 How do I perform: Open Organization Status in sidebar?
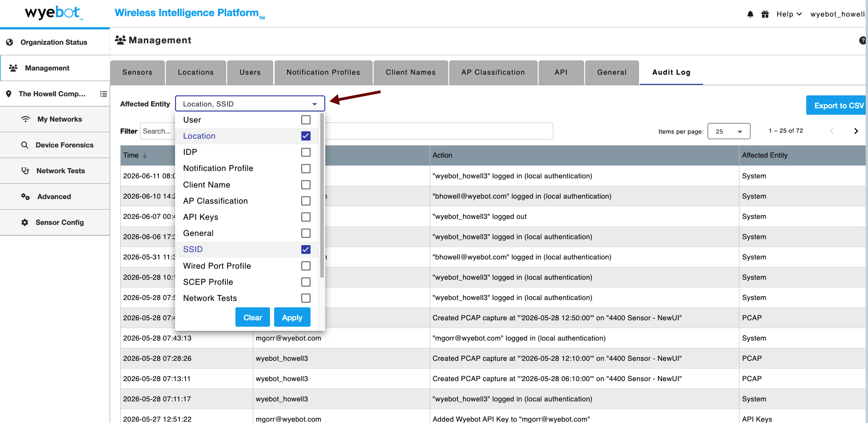55,42
